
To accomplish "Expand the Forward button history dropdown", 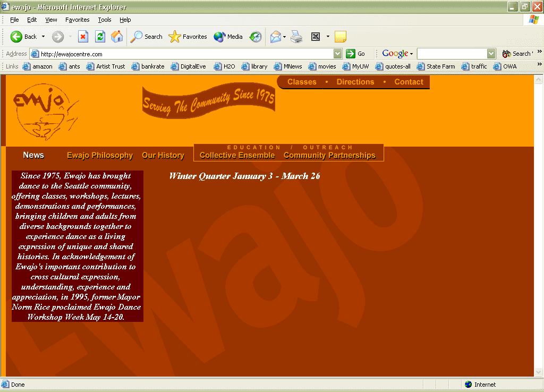I will point(70,37).
